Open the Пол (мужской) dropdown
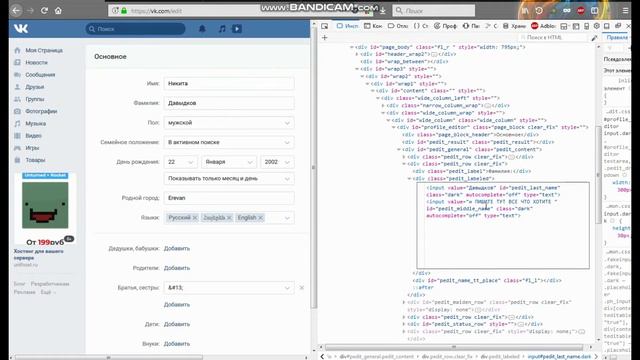Screen dimensions: 640x360 click(229, 123)
